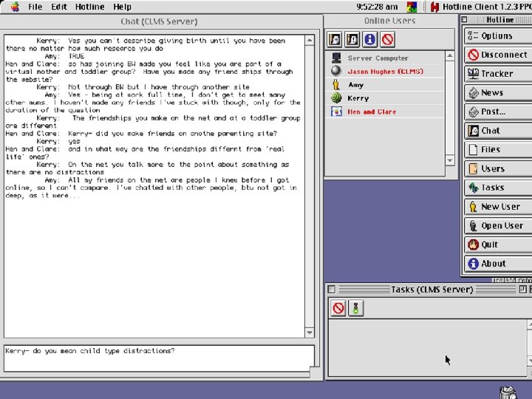Open the Apple menu
Screen dimensions: 532x399
click(15, 7)
